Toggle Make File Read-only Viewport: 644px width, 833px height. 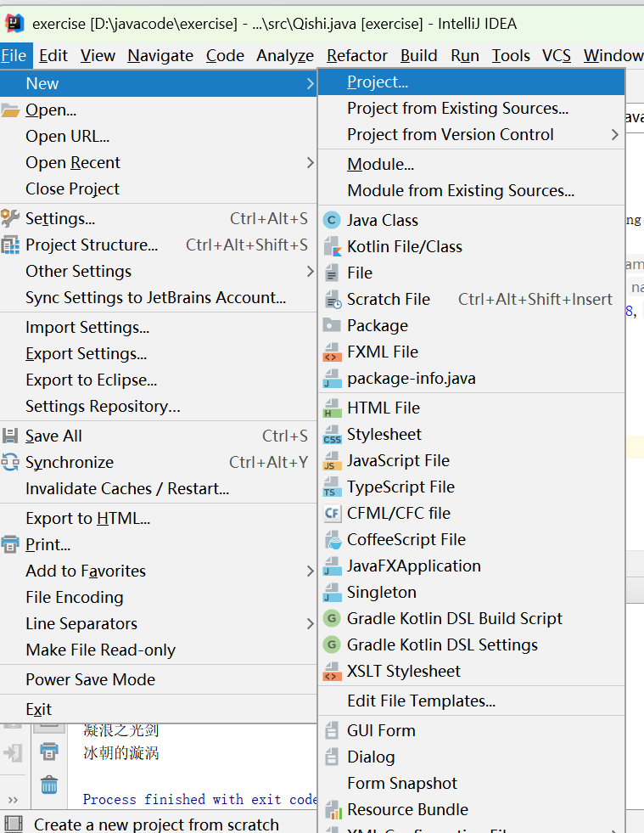[x=158, y=650]
